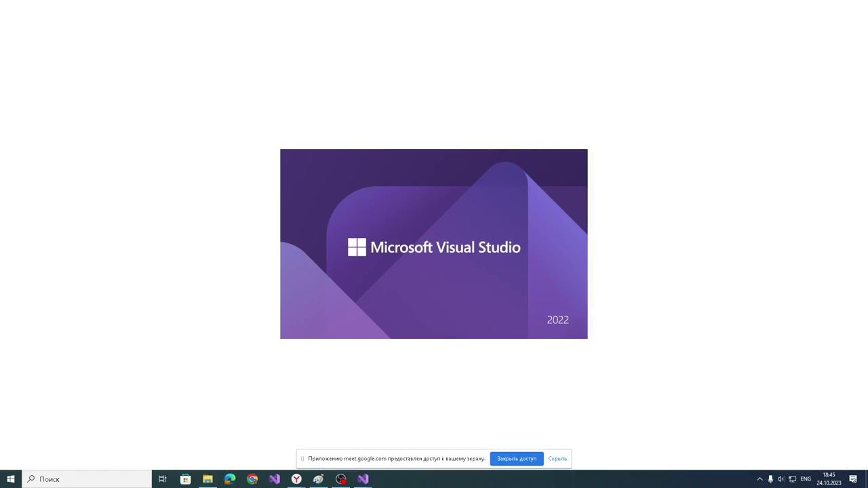This screenshot has height=488, width=868.
Task: Launch Microsoft Store from the taskbar
Action: (185, 479)
